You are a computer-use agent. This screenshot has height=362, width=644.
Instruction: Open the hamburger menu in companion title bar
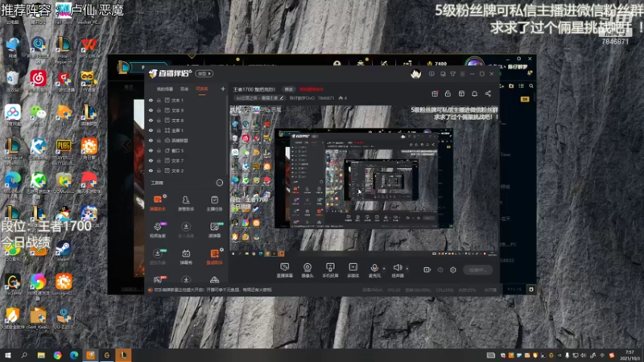462,74
